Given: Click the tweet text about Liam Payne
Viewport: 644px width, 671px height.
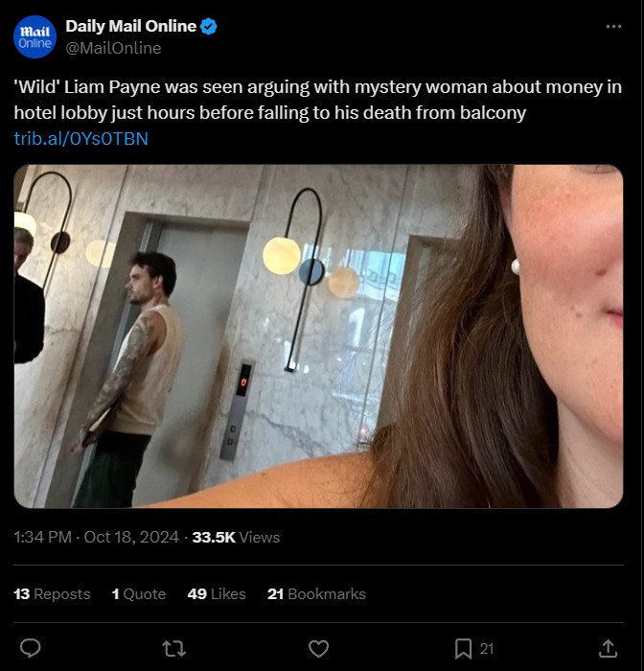Looking at the screenshot, I should (316, 100).
